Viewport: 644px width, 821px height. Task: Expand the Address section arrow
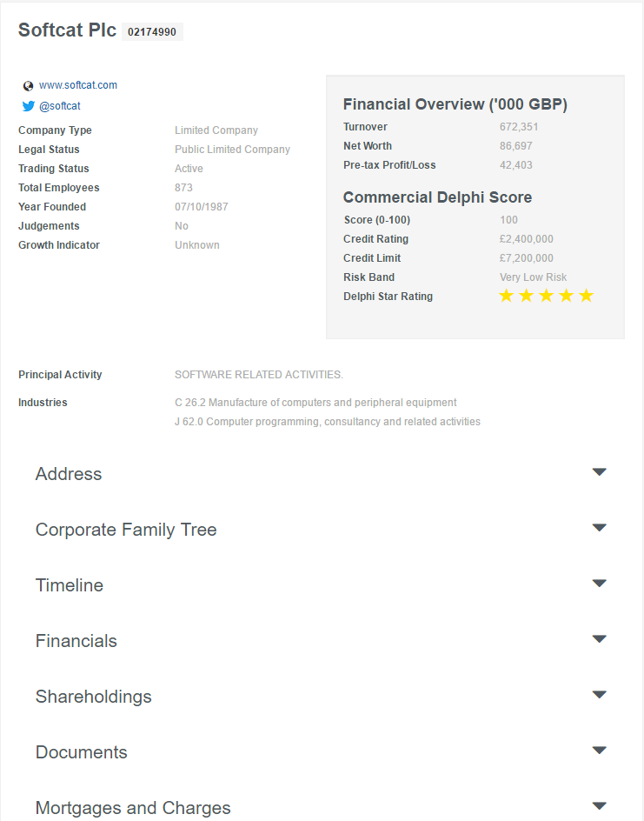(599, 471)
